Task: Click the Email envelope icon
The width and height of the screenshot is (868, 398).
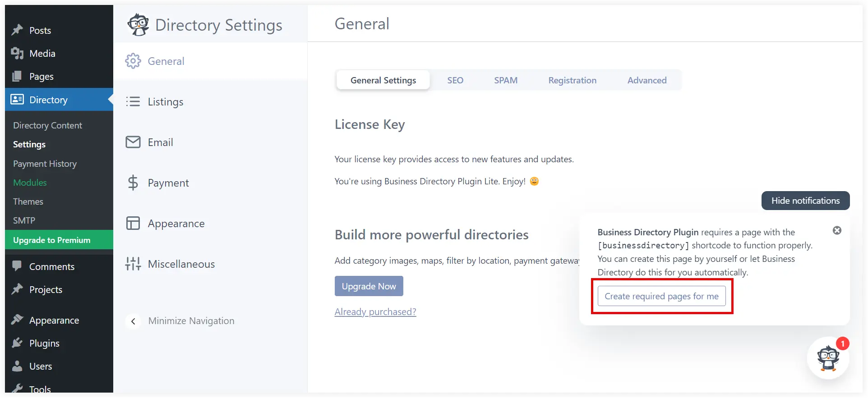Action: coord(133,142)
